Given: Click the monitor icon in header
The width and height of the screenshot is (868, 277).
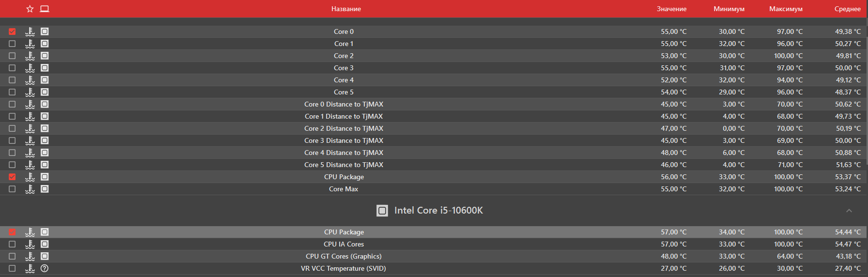Looking at the screenshot, I should click(45, 9).
